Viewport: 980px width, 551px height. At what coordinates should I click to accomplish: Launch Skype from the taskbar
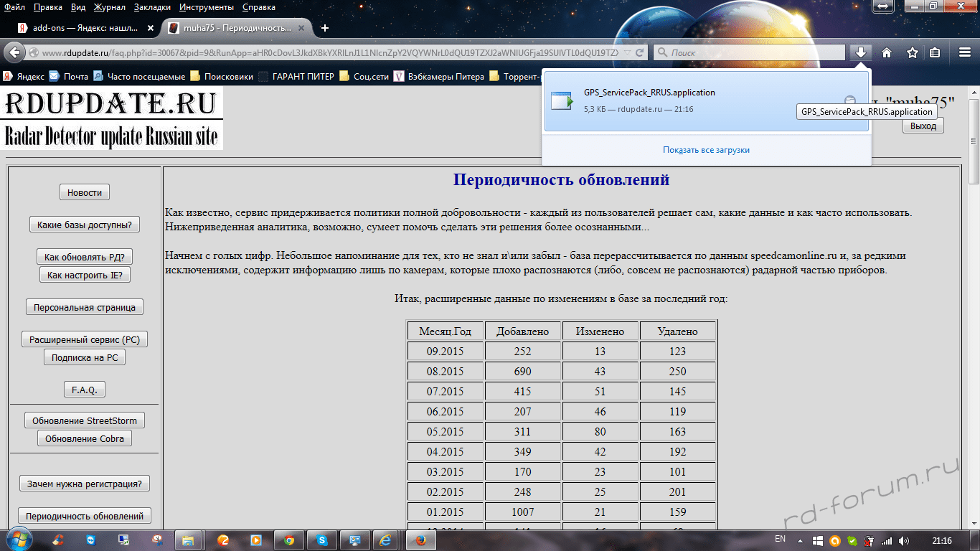pyautogui.click(x=322, y=540)
